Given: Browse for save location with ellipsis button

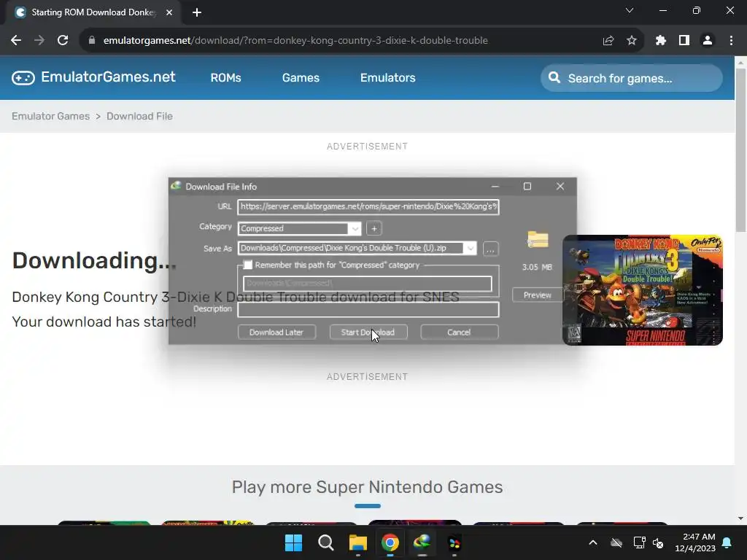Looking at the screenshot, I should pos(490,249).
